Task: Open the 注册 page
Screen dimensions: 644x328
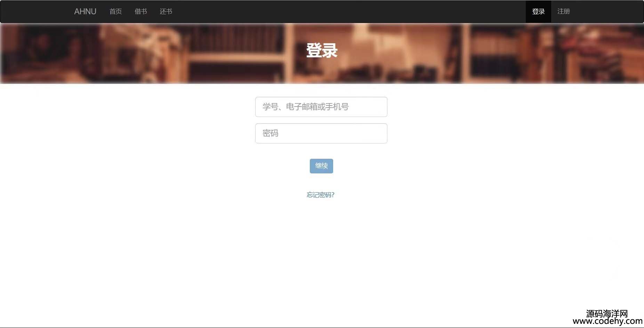Action: click(564, 11)
